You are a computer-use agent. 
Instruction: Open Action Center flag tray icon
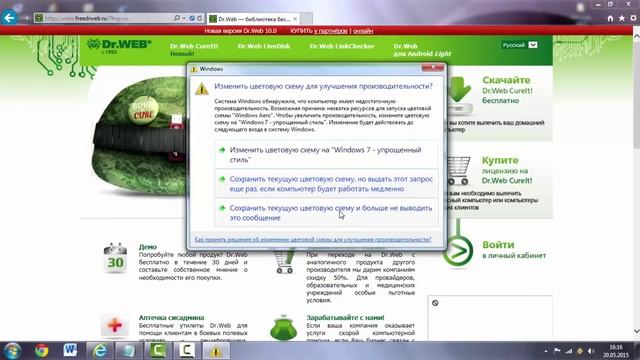point(557,351)
